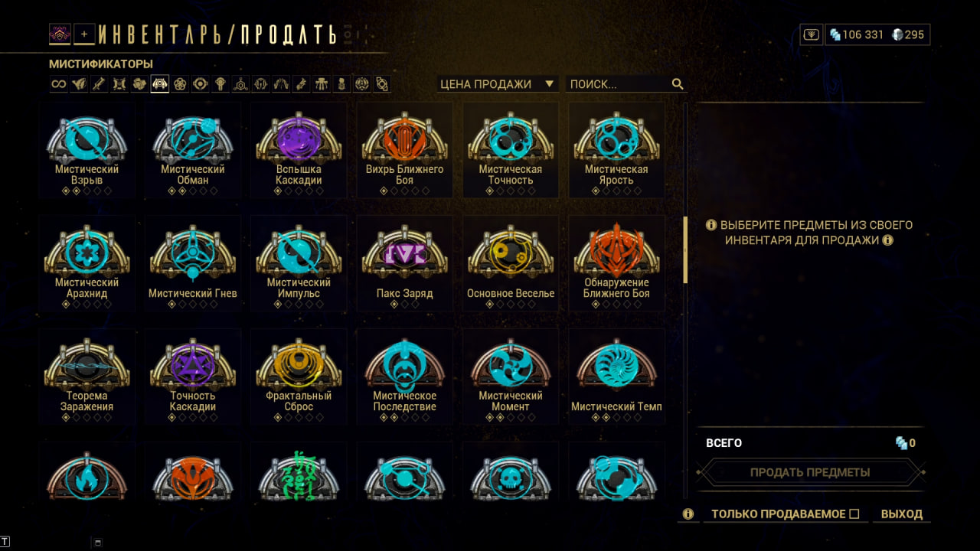Click the Поиск search input field

[x=619, y=84]
